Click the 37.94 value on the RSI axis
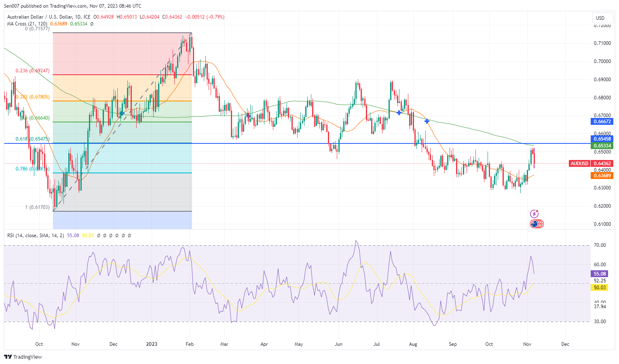The image size is (619, 364). click(600, 307)
